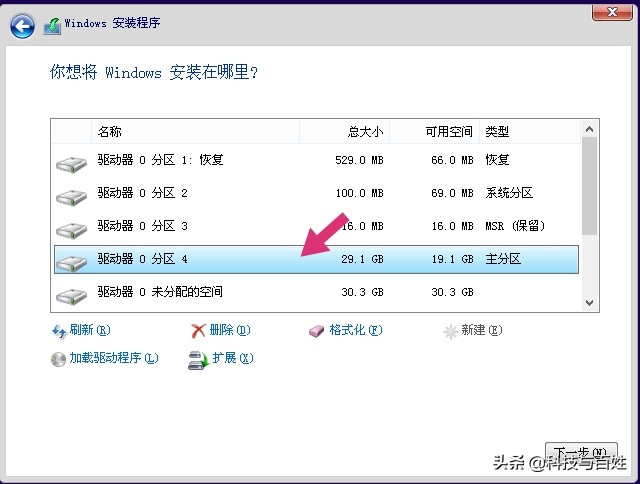Click the partition list scroll up arrow
640x484 pixels.
pyautogui.click(x=589, y=129)
